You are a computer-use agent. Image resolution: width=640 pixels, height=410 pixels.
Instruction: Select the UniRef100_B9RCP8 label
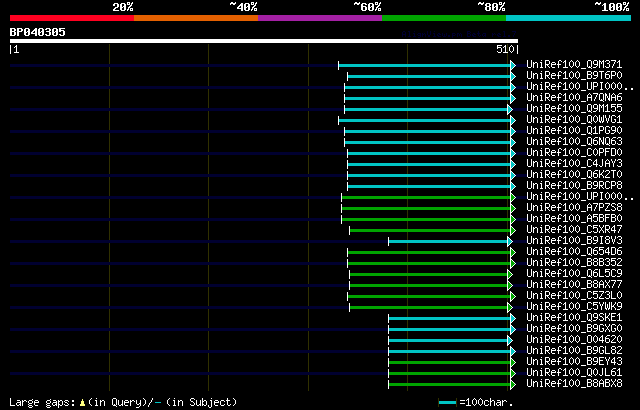[574, 186]
